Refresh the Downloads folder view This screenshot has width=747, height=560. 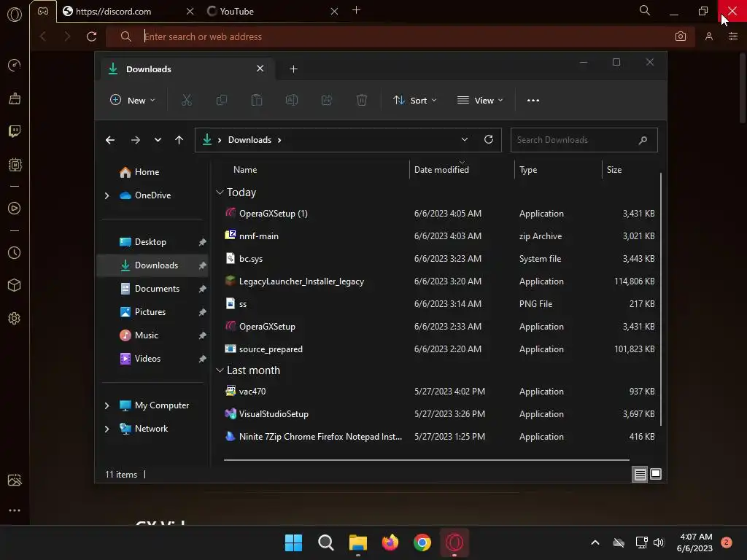point(489,139)
